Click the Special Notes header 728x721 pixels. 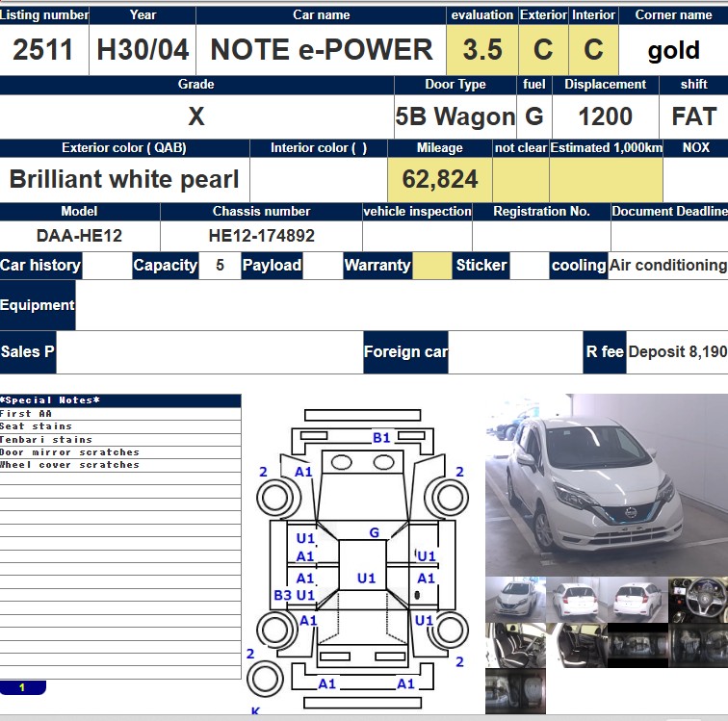[120, 400]
